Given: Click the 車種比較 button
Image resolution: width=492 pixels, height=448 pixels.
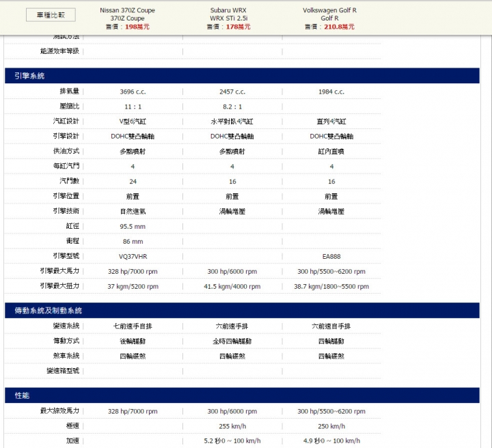Looking at the screenshot, I should 51,15.
